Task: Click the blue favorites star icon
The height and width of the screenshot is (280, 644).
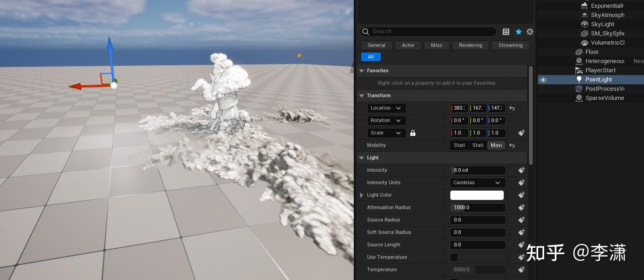Action: tap(518, 32)
